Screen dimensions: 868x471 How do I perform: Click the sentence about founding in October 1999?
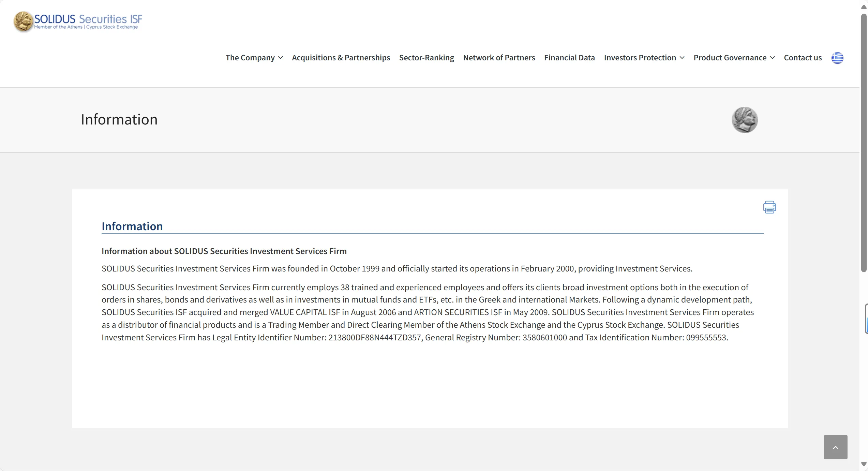(397, 269)
